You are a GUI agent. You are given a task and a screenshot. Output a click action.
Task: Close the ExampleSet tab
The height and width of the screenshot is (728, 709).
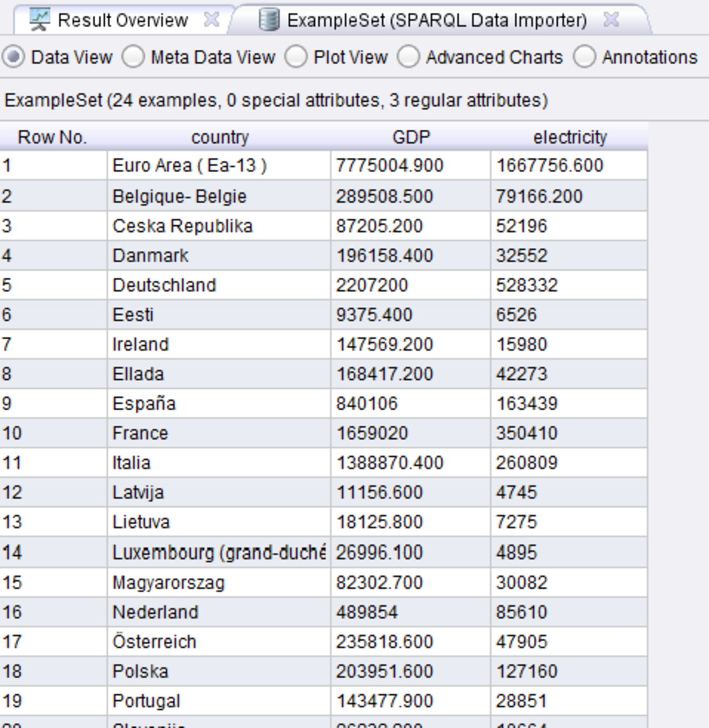pyautogui.click(x=610, y=19)
